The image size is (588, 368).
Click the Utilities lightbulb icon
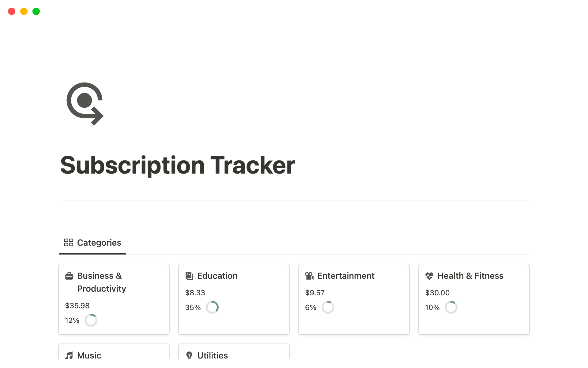[189, 355]
